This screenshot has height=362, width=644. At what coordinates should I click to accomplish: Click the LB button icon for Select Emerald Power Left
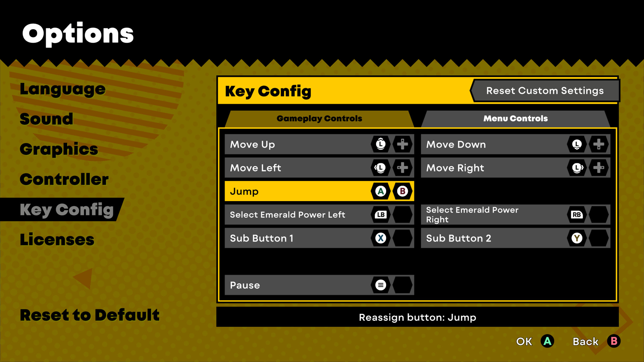380,215
